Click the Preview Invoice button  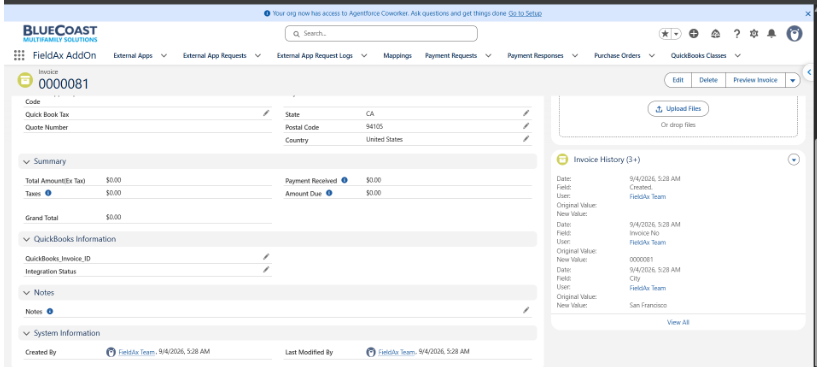click(755, 80)
